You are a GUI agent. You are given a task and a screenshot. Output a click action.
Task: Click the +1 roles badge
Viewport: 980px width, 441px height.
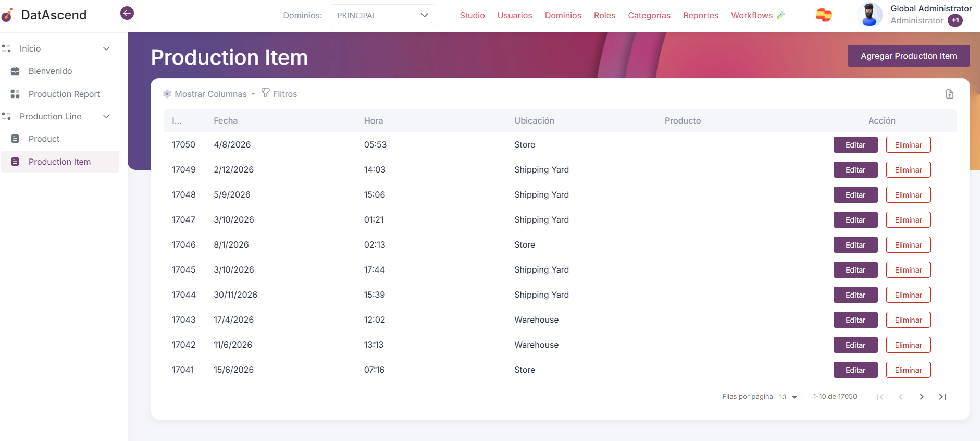click(955, 20)
